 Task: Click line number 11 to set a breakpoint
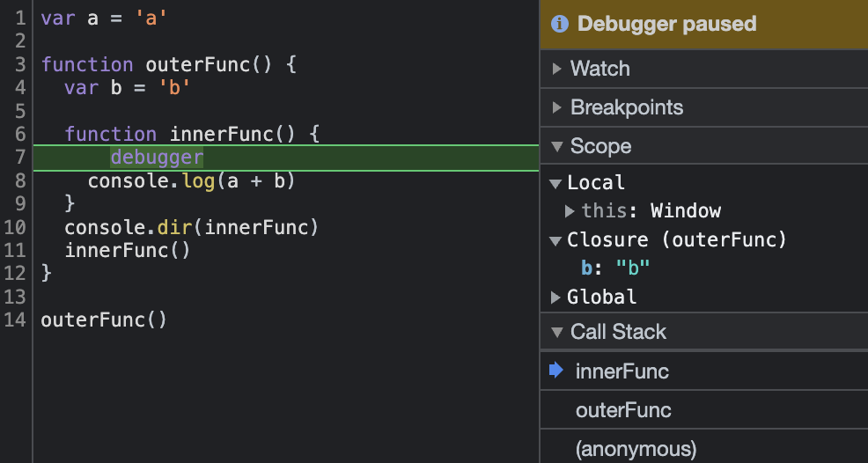(14, 251)
